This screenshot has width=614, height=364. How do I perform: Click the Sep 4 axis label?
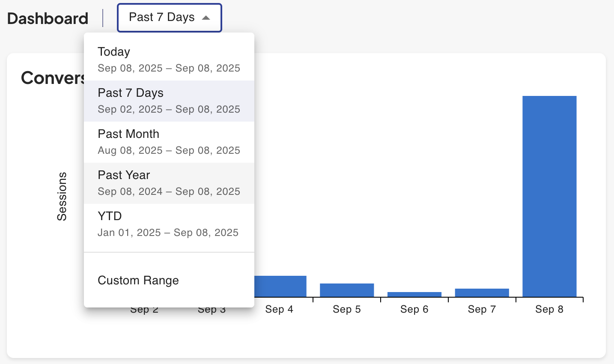pos(279,309)
